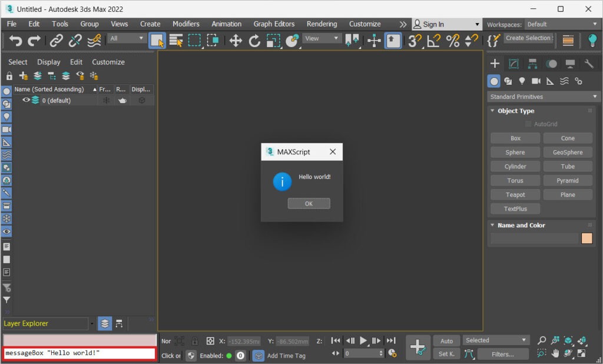Expand hidden menus with the double chevron
Screen dimensions: 603x364
coord(403,24)
